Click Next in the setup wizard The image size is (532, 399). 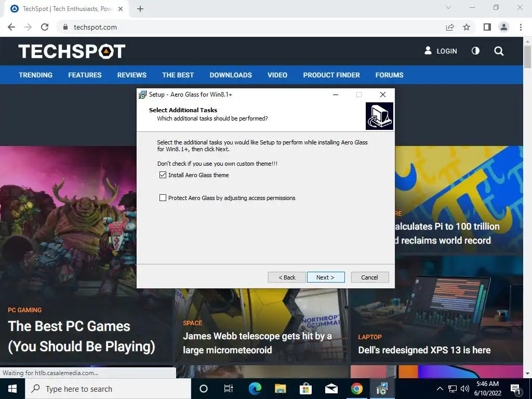coord(326,277)
